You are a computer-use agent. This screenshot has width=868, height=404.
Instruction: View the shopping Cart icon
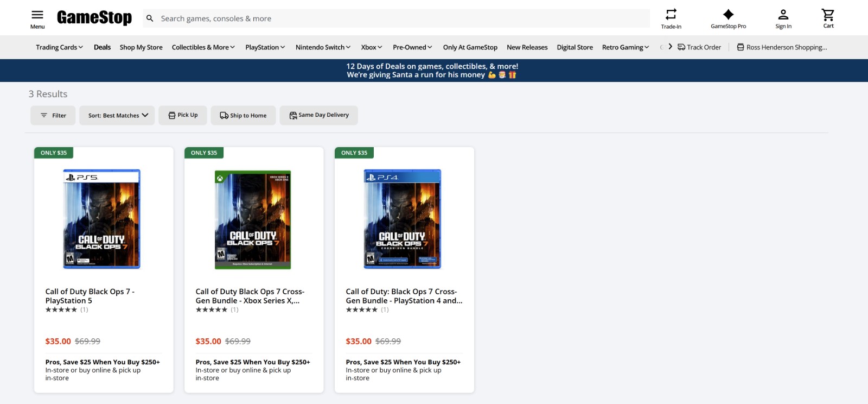828,15
